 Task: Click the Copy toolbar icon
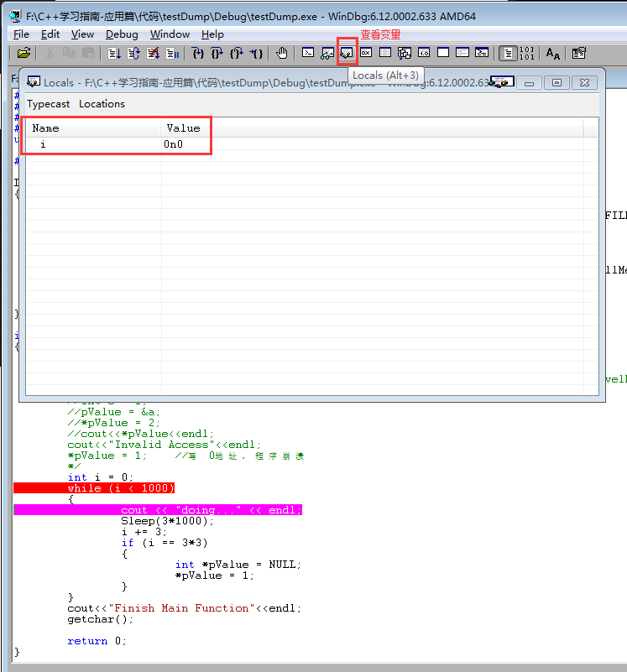[69, 53]
